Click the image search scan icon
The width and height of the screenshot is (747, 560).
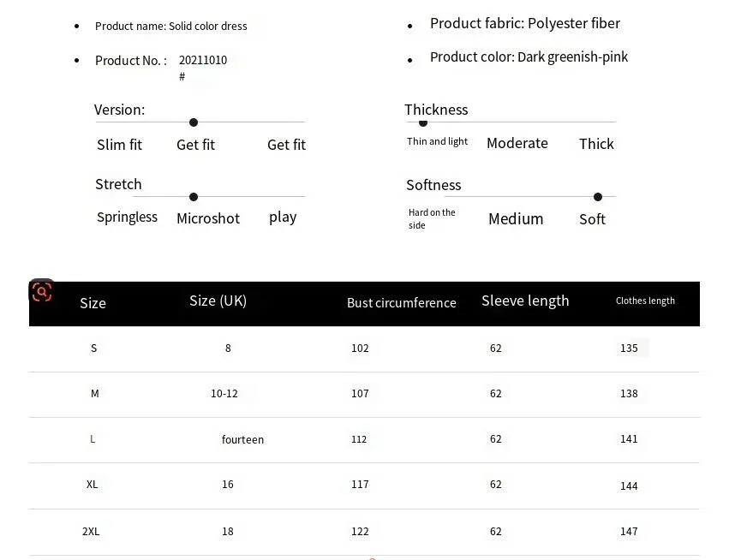point(42,291)
